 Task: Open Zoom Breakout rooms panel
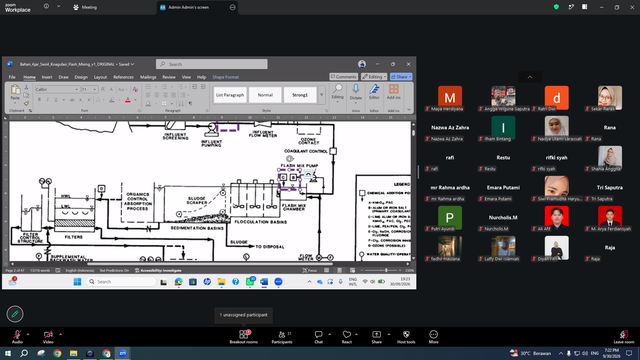coord(244,336)
